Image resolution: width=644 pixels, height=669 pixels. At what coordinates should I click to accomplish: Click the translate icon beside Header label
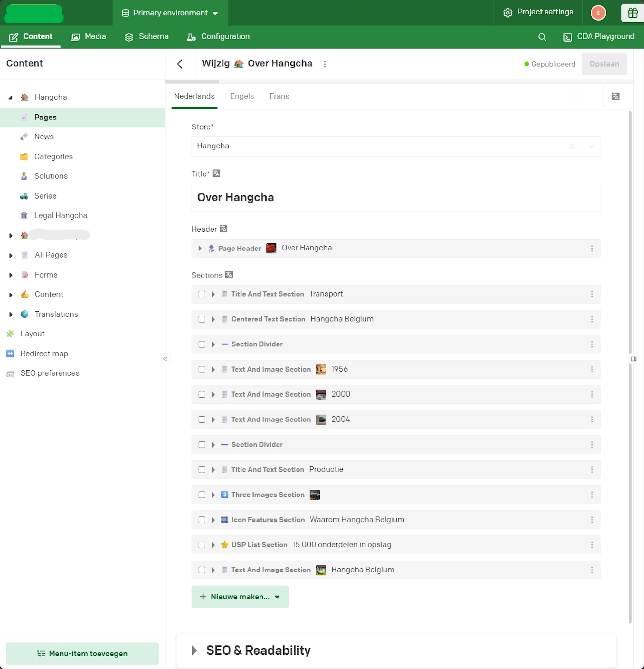point(223,229)
